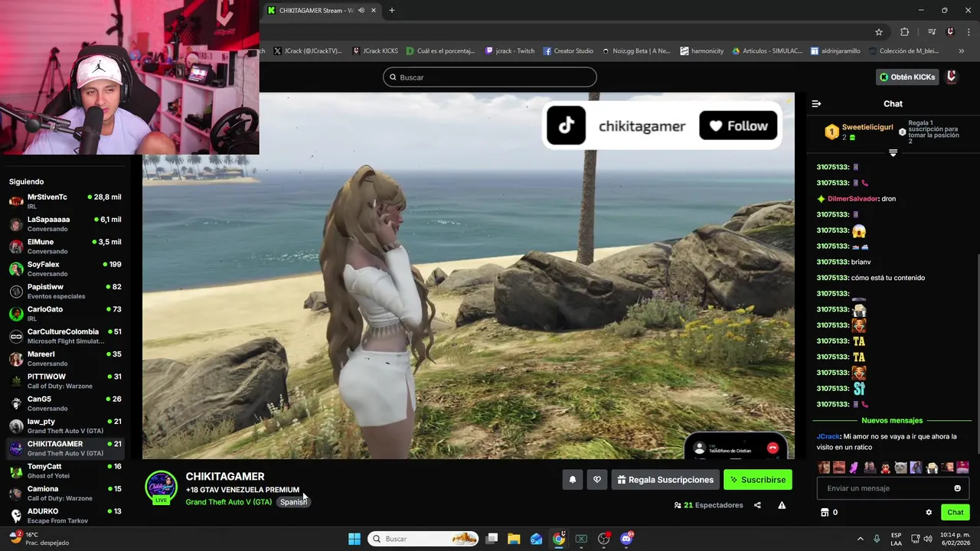
Task: Open the Excel icon on taskbar
Action: [581, 539]
